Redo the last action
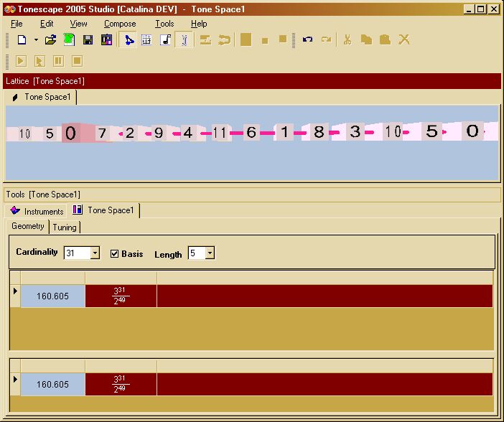 (326, 39)
